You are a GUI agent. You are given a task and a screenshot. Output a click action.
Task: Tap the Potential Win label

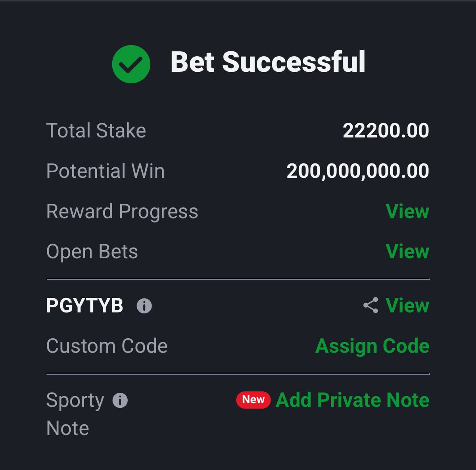point(106,171)
